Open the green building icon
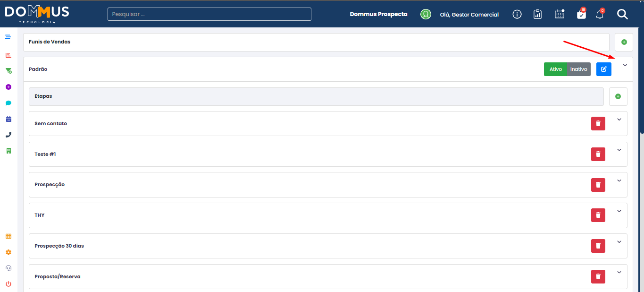Viewport: 644px width, 292px height. pos(8,151)
